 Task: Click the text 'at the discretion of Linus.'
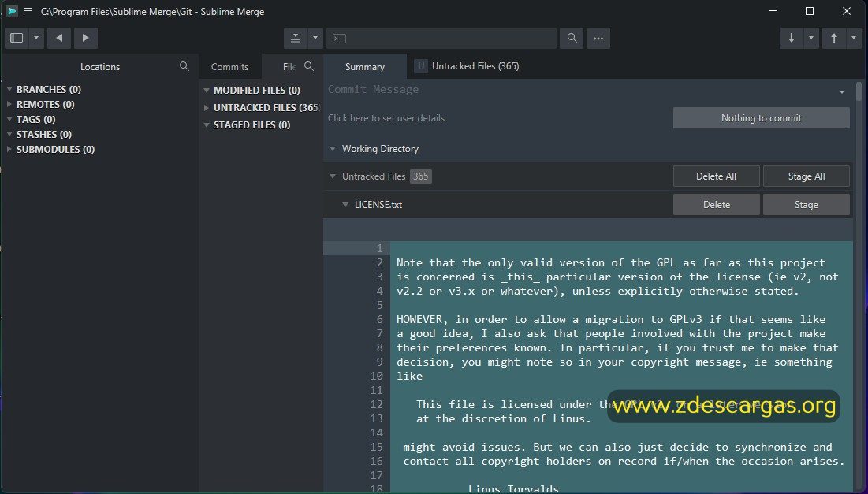[x=504, y=419]
